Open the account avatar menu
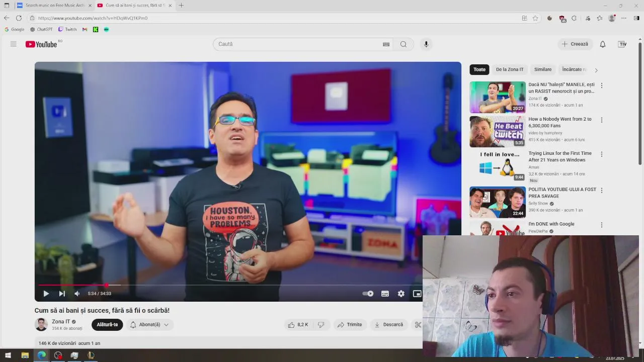 622,44
